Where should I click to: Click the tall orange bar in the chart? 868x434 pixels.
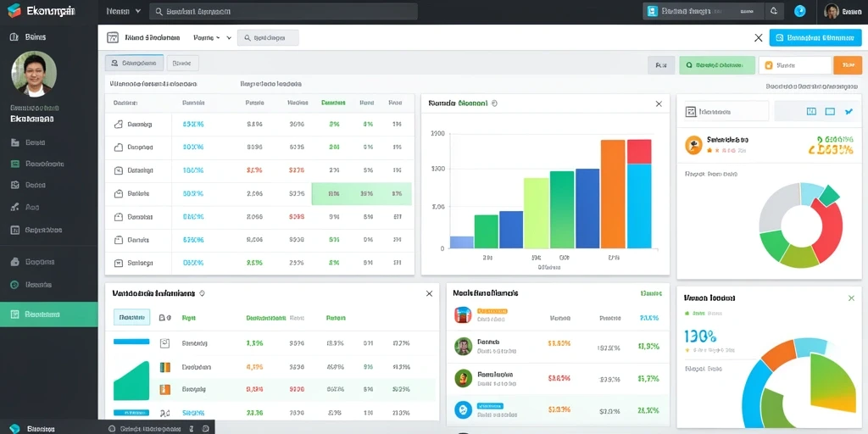[x=614, y=194]
